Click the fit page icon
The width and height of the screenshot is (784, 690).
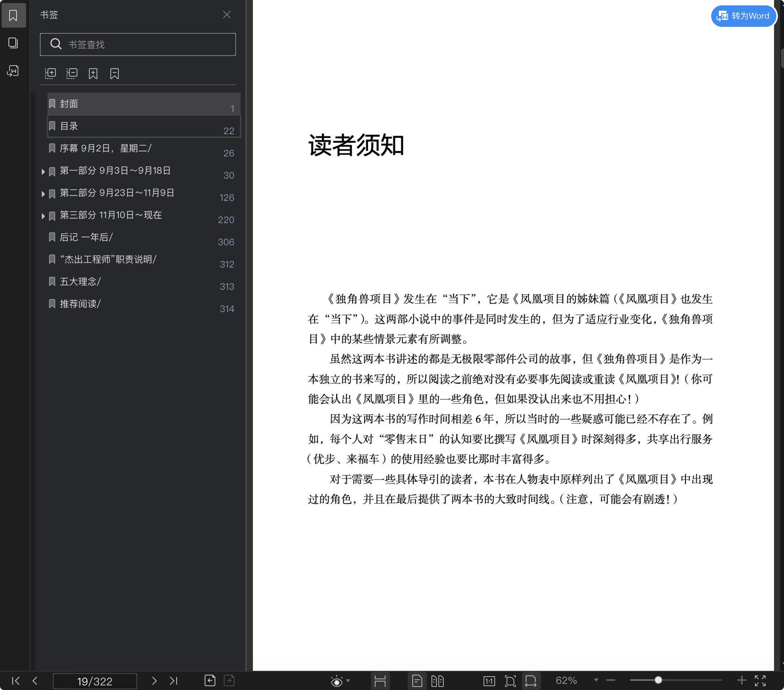[x=510, y=681]
